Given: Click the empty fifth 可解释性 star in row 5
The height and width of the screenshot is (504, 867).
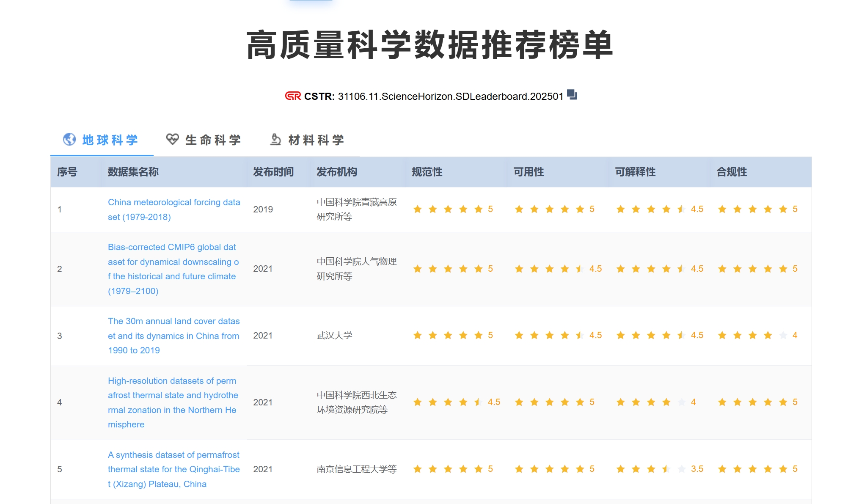Looking at the screenshot, I should [681, 469].
